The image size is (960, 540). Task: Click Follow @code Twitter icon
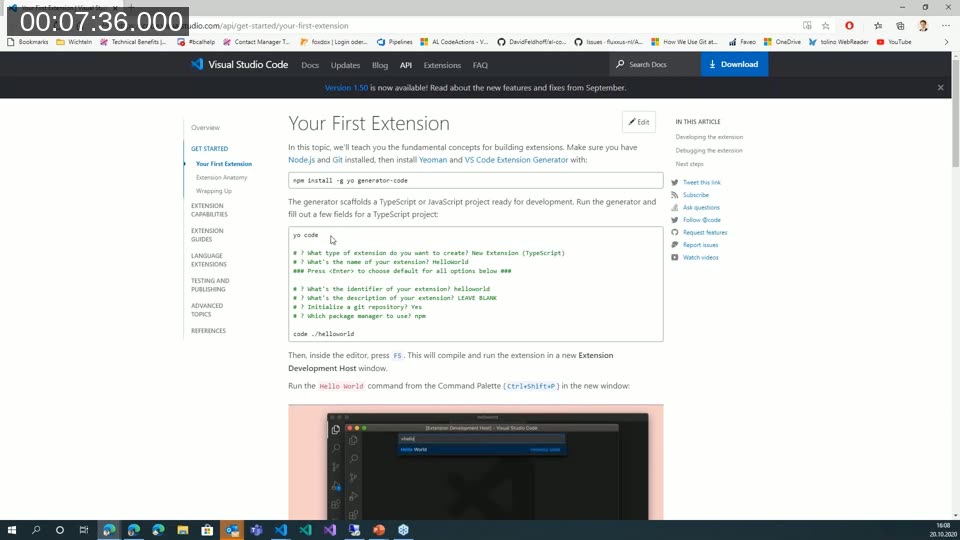[675, 220]
